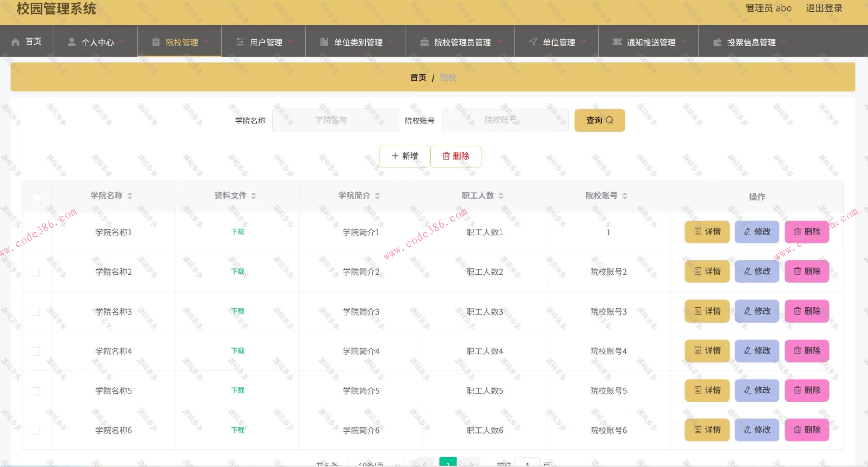Click the 下载 link for 学院名称3
This screenshot has width=868, height=467.
coord(237,311)
